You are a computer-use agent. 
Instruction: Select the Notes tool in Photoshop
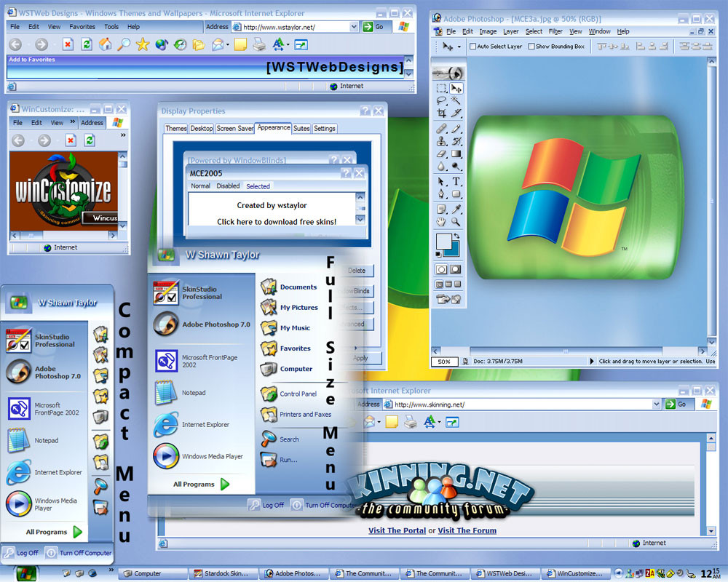coord(442,210)
